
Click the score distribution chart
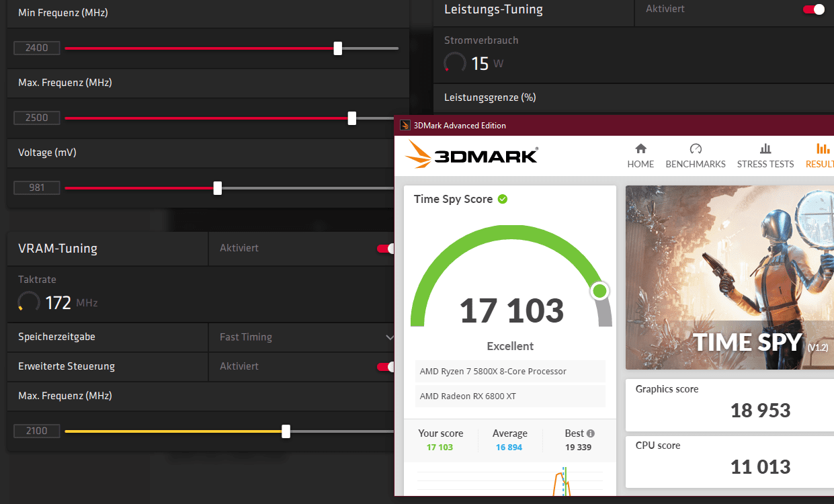point(510,480)
